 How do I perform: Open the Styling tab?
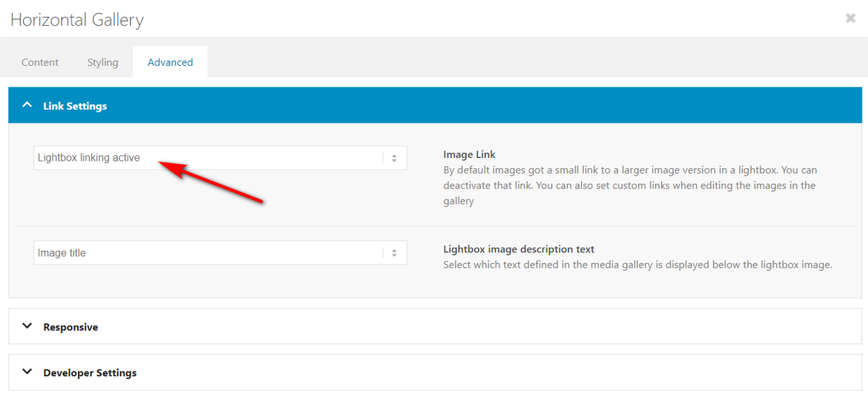pyautogui.click(x=102, y=62)
